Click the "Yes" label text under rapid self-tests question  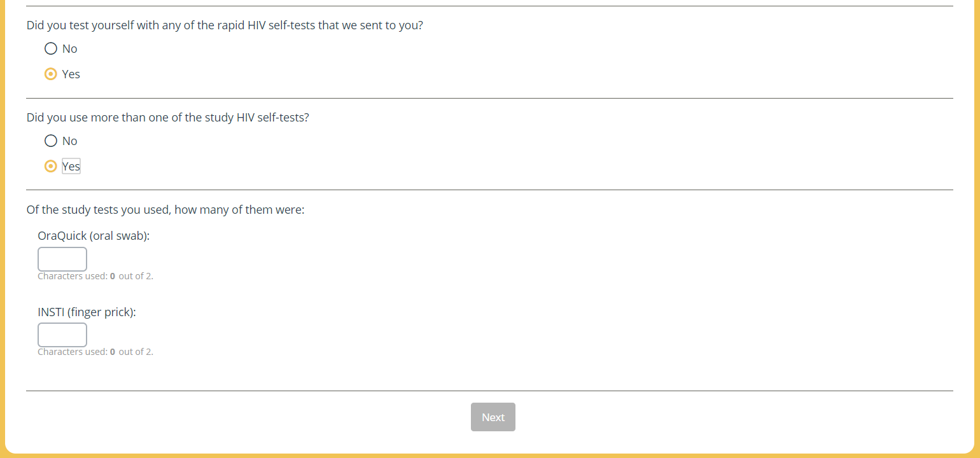[71, 74]
